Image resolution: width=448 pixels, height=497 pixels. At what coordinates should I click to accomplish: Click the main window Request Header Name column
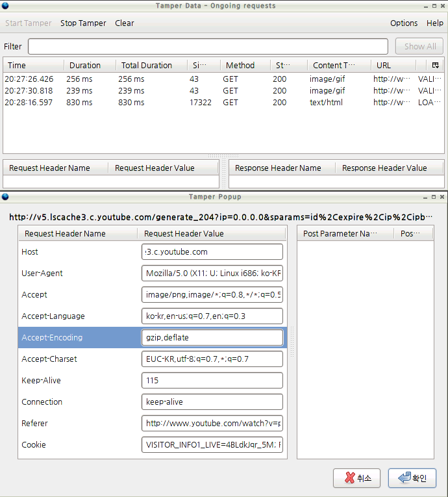pyautogui.click(x=55, y=168)
